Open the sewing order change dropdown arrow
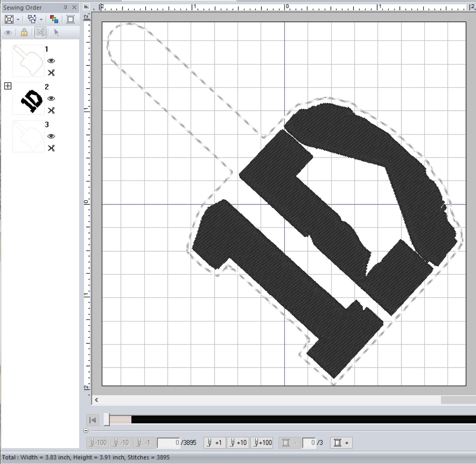The image size is (476, 464). (x=41, y=20)
